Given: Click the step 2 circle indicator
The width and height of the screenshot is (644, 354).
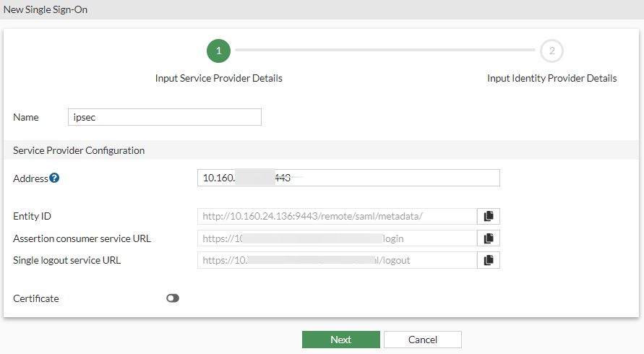Looking at the screenshot, I should point(551,51).
